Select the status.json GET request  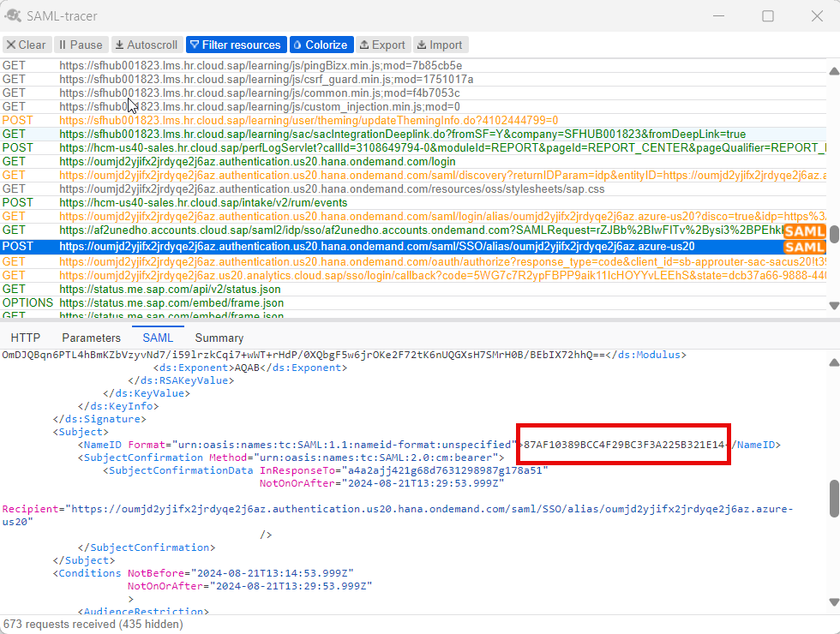pyautogui.click(x=412, y=290)
